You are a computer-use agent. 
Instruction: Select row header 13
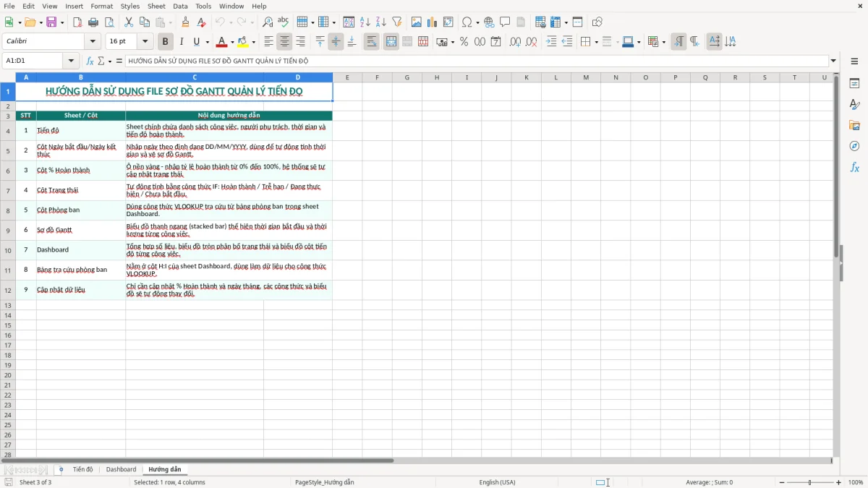pyautogui.click(x=8, y=306)
